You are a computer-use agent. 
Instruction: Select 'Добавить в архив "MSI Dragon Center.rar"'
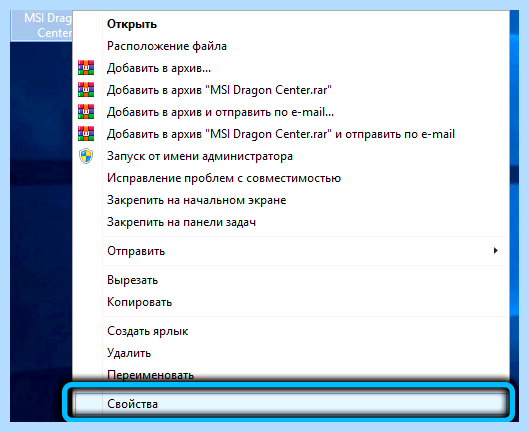(291, 90)
